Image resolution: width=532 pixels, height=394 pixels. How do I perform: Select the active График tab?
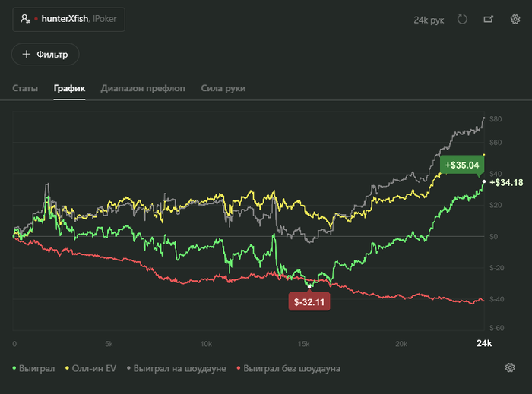click(x=69, y=88)
